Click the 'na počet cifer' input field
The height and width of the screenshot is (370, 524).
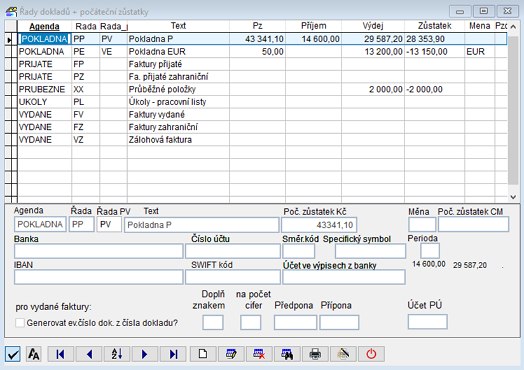(251, 323)
